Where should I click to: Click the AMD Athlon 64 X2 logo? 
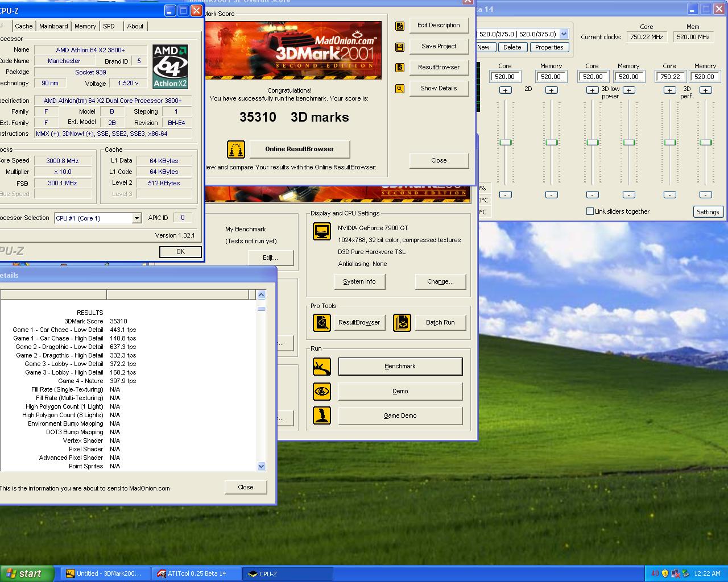(x=170, y=67)
